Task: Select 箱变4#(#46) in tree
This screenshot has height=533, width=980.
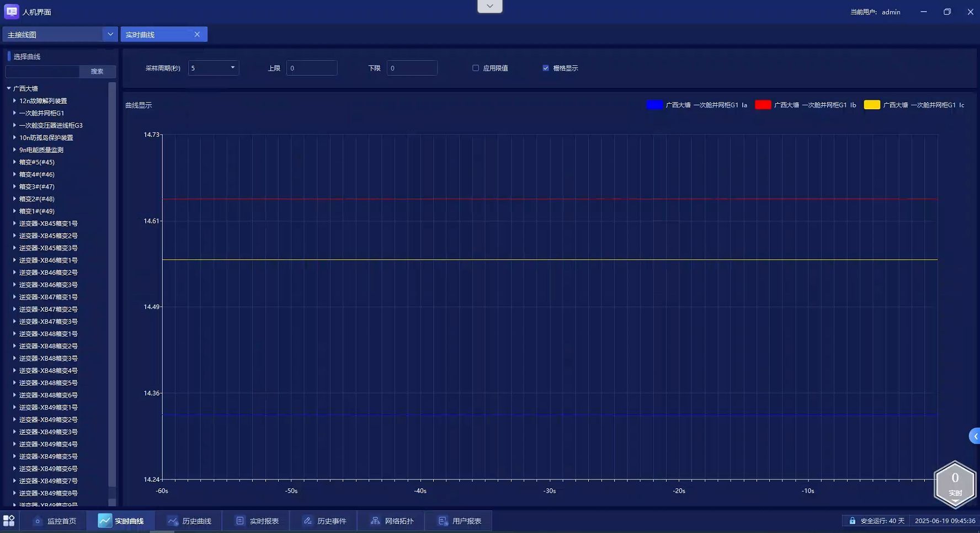Action: click(x=37, y=174)
